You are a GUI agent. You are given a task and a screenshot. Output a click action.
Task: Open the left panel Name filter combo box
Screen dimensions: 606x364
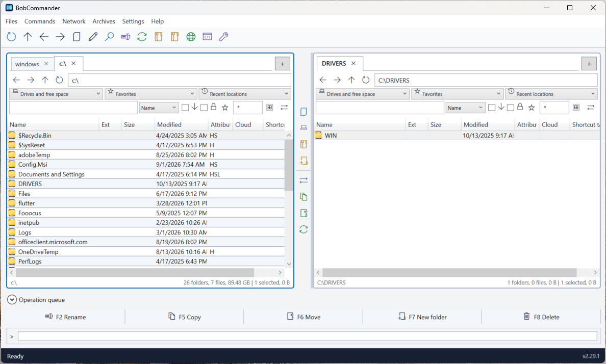(159, 108)
